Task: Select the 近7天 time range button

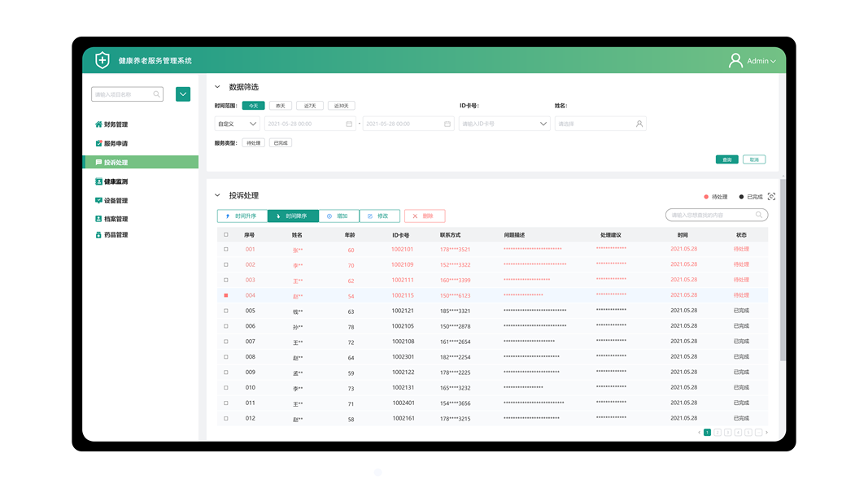Action: pos(310,106)
